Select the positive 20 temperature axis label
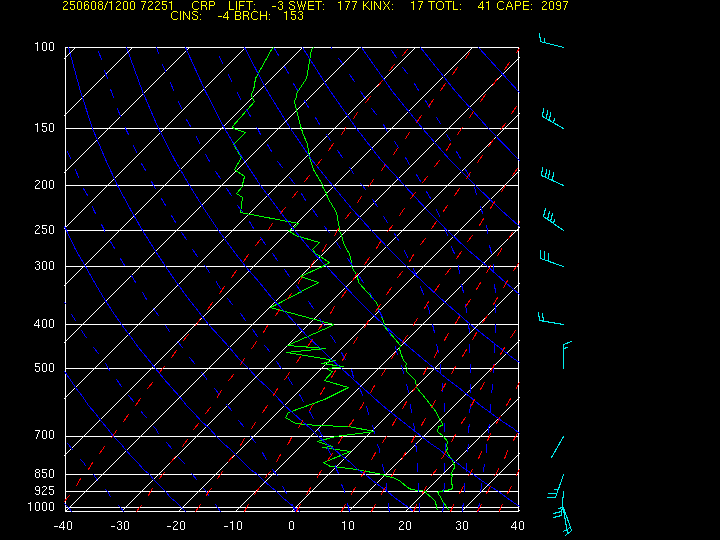This screenshot has height=540, width=720. [x=405, y=526]
